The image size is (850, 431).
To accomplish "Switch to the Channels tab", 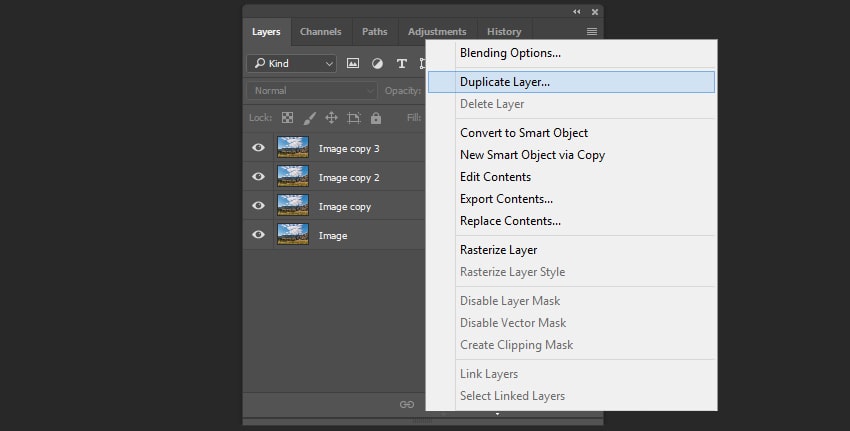I will pyautogui.click(x=320, y=32).
